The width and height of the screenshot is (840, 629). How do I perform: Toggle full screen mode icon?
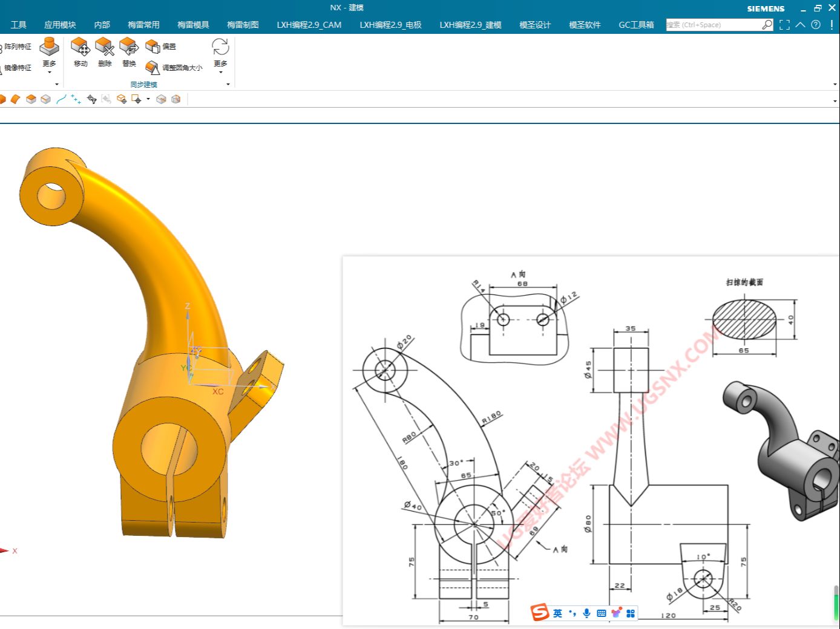tap(784, 25)
